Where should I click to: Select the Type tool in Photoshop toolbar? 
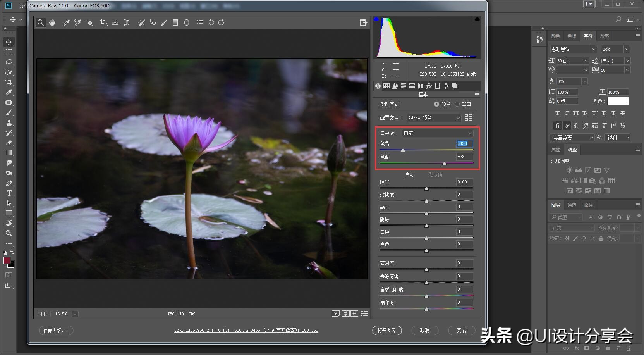tap(9, 193)
